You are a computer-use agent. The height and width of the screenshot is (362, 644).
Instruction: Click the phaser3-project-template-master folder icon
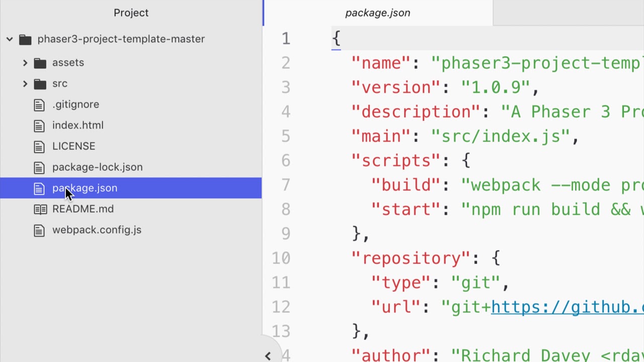25,39
